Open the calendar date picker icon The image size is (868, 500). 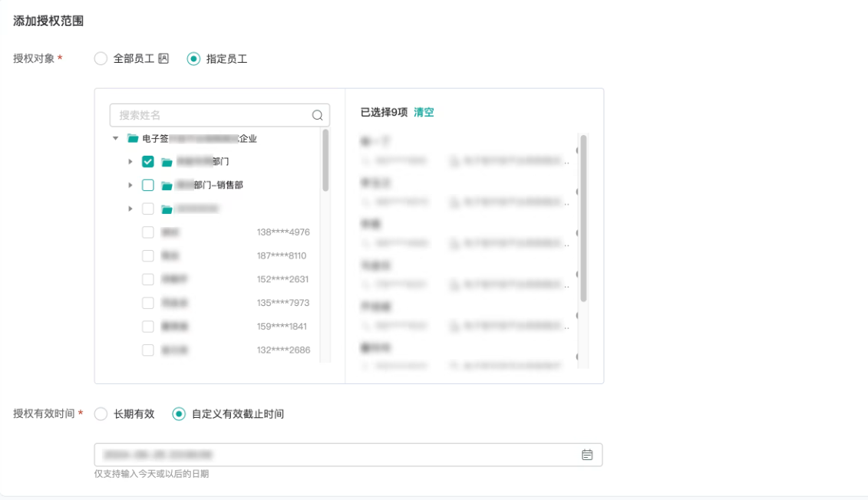(587, 455)
